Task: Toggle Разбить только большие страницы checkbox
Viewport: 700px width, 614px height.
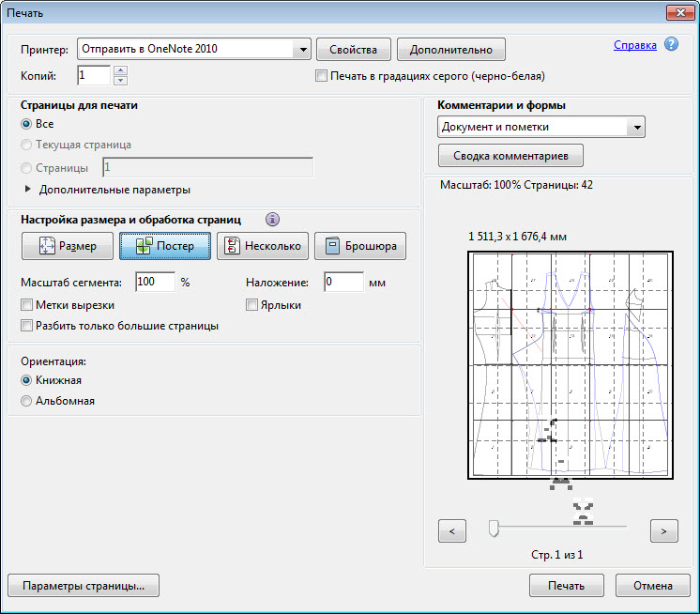Action: tap(27, 326)
